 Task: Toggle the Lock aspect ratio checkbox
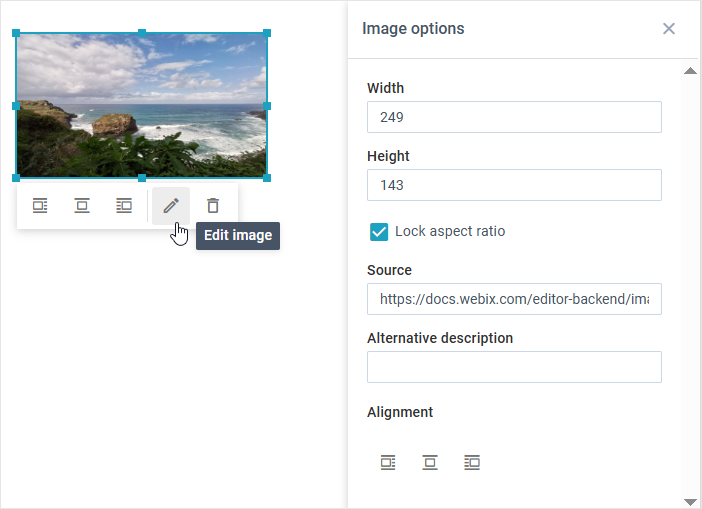(x=379, y=232)
